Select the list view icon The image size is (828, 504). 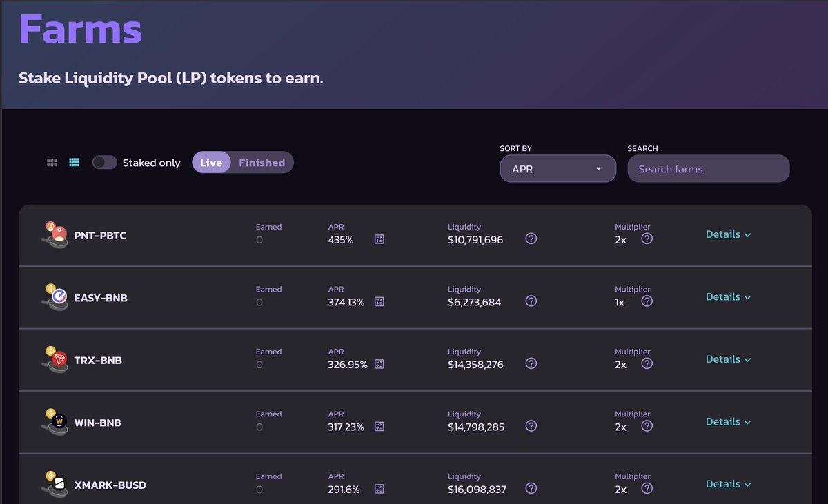[74, 162]
